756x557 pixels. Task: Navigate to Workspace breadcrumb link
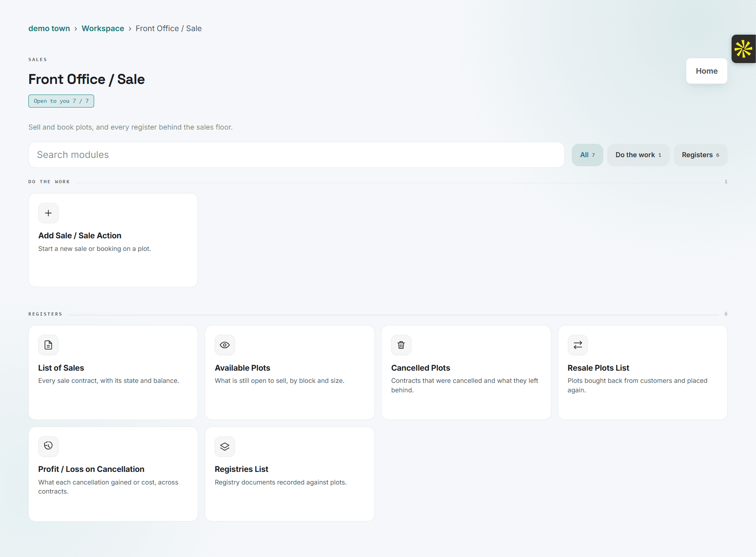[103, 28]
